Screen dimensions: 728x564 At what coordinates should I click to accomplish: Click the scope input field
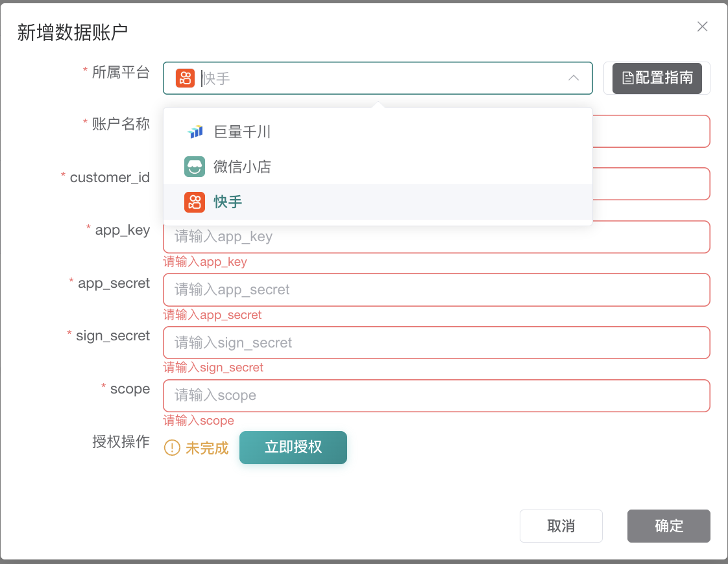(x=436, y=395)
